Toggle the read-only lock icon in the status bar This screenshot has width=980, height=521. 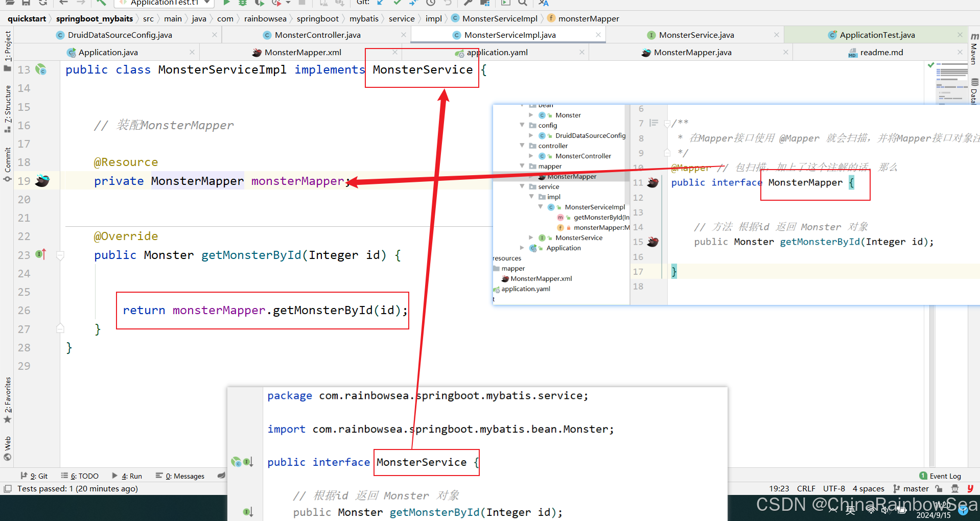(x=939, y=489)
